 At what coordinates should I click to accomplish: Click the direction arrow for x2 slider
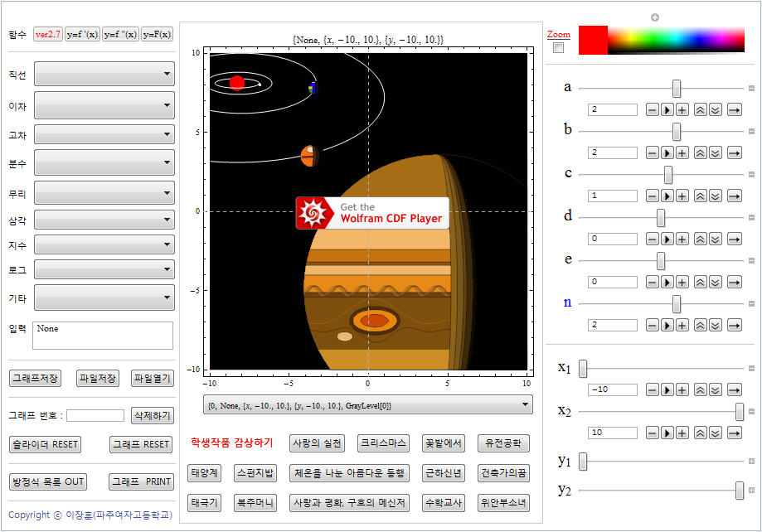coord(735,433)
